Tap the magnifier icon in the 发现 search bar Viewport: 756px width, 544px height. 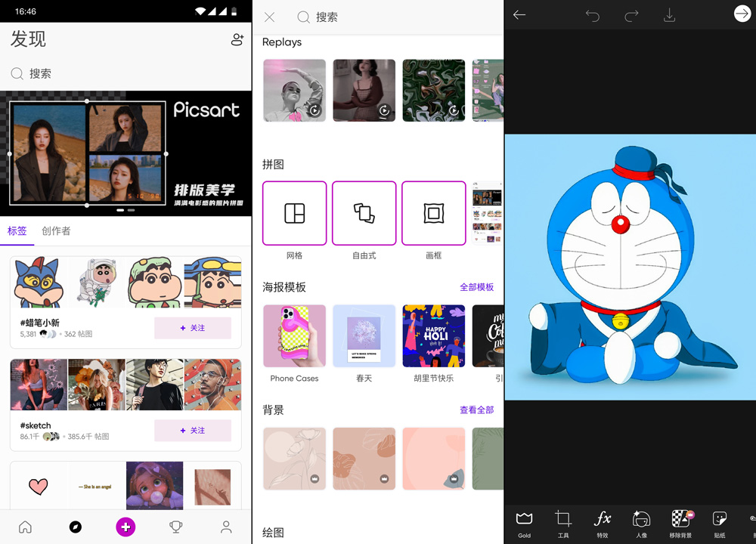pos(17,73)
